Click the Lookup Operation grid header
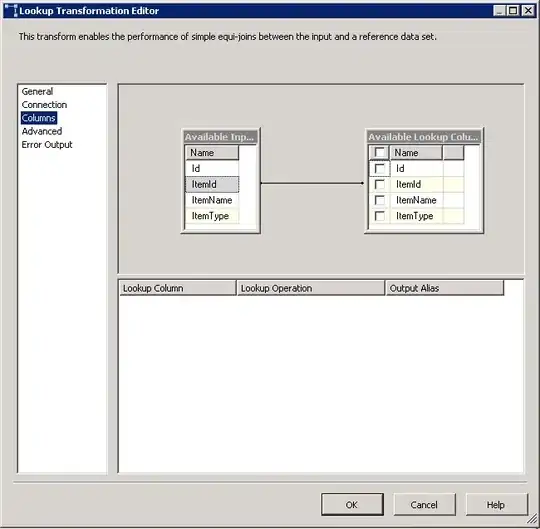The image size is (540, 529). pos(311,288)
